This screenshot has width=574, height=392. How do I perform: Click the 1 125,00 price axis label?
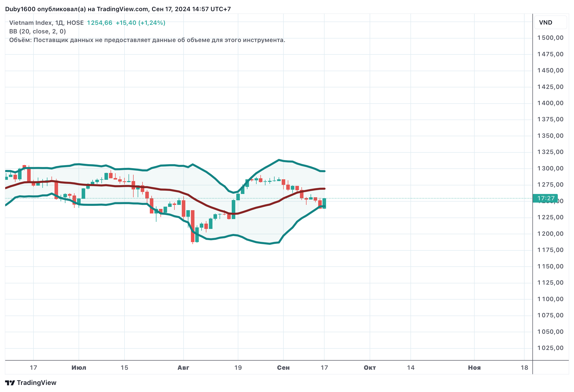pos(550,283)
